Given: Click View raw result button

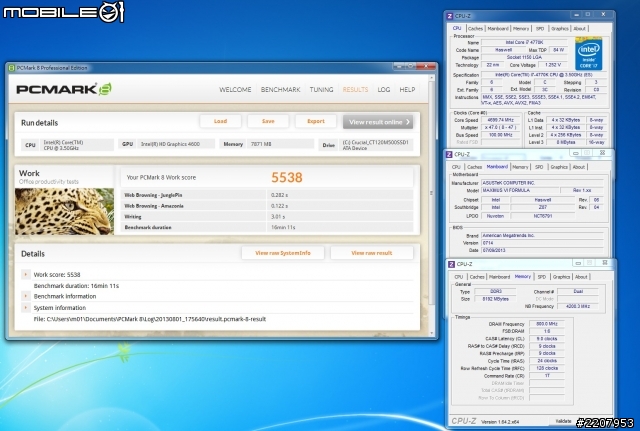Looking at the screenshot, I should pos(372,253).
